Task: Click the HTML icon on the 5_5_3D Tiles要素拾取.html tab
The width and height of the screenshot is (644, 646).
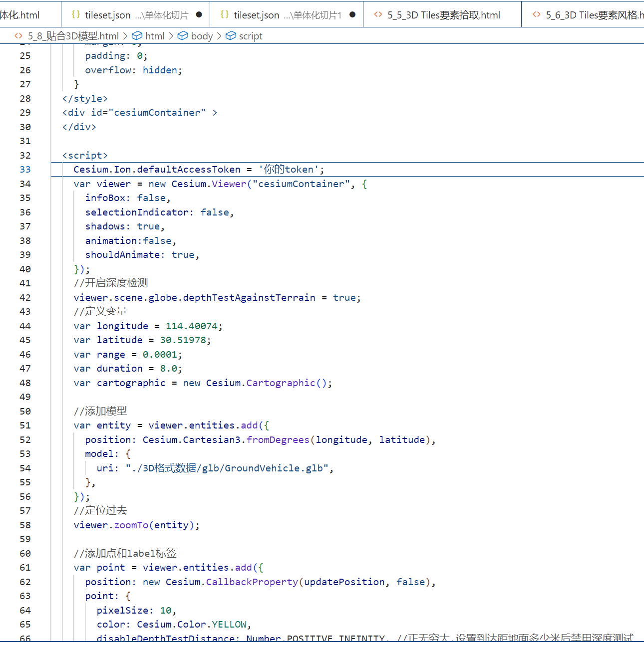Action: (378, 15)
